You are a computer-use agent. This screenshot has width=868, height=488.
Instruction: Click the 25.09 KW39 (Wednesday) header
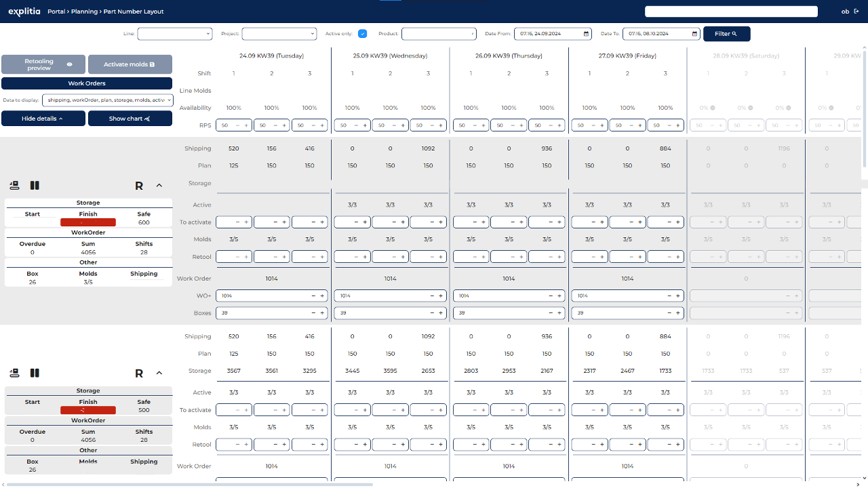pyautogui.click(x=391, y=56)
